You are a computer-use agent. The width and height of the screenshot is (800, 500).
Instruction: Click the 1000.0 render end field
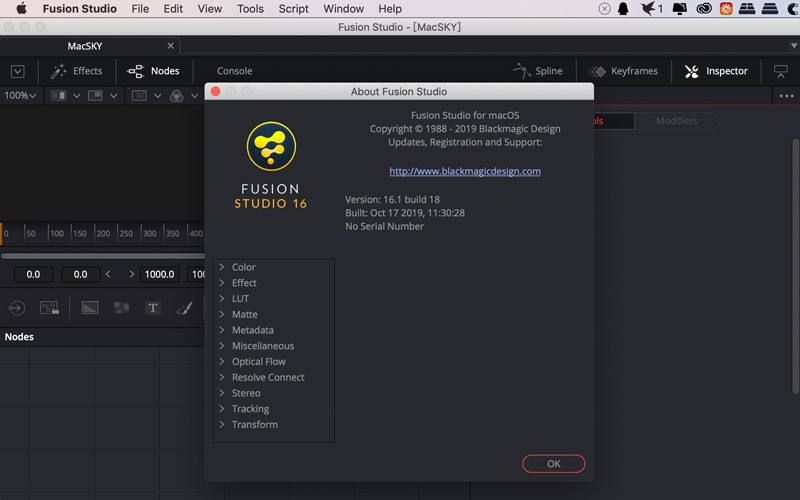(159, 274)
